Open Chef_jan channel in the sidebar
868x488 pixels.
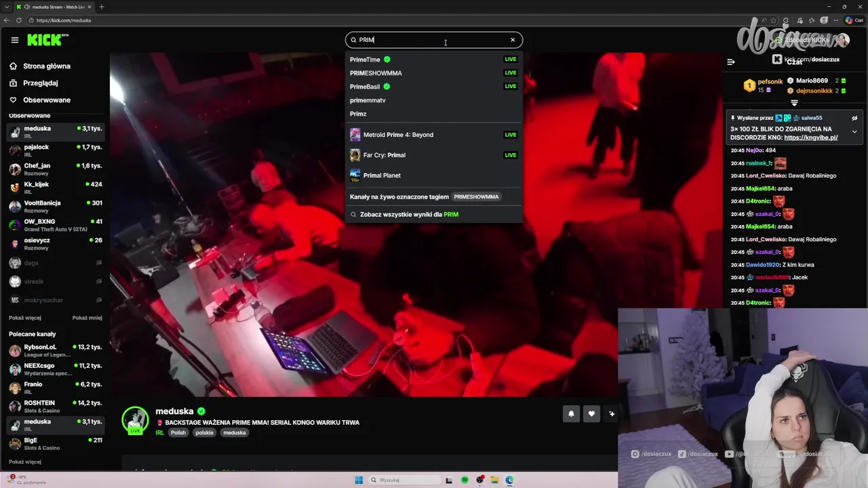(56, 169)
